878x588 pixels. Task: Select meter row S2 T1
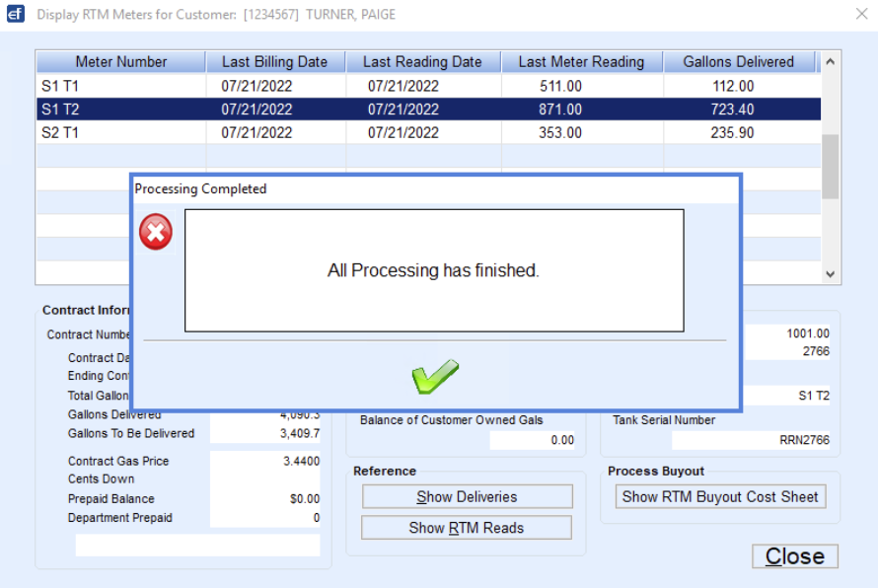(118, 133)
